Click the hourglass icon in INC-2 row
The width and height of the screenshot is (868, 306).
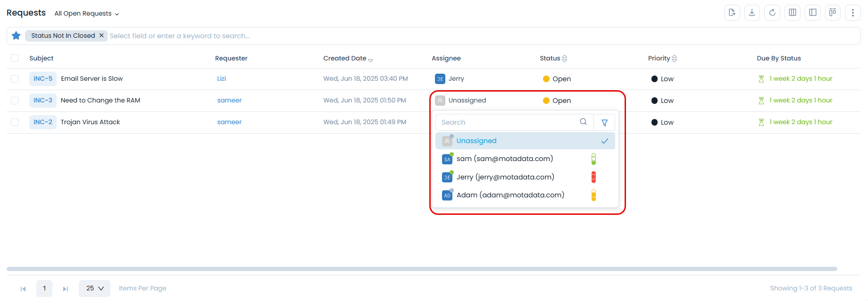coord(761,122)
